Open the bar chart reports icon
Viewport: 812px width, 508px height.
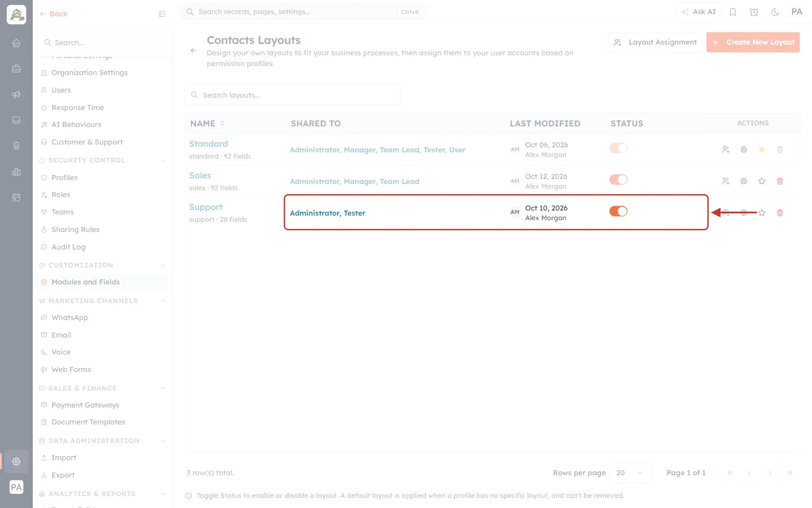point(16,172)
